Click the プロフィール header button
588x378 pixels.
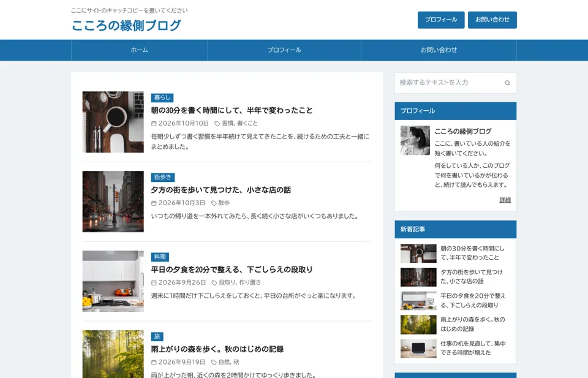(x=441, y=20)
